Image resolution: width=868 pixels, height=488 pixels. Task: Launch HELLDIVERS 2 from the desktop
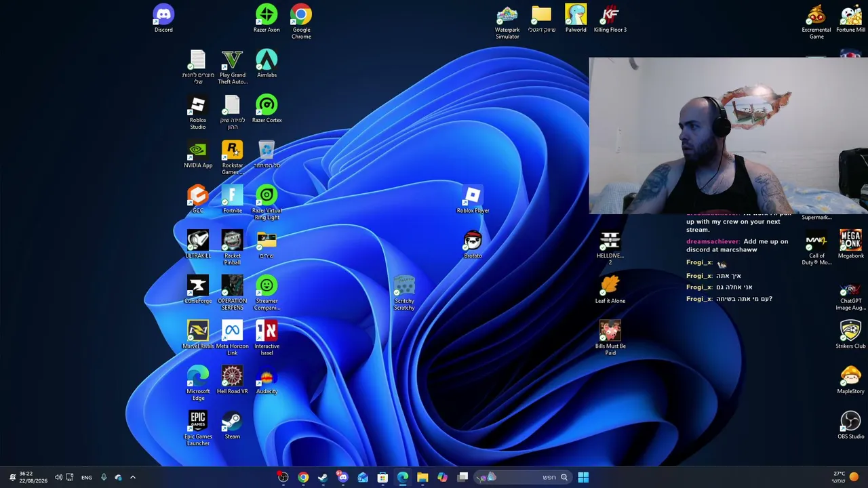(610, 248)
